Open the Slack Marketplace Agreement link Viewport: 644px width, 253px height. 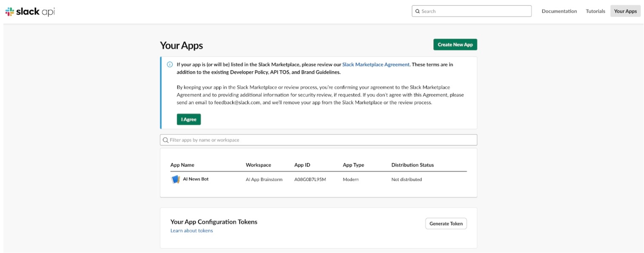pos(376,65)
